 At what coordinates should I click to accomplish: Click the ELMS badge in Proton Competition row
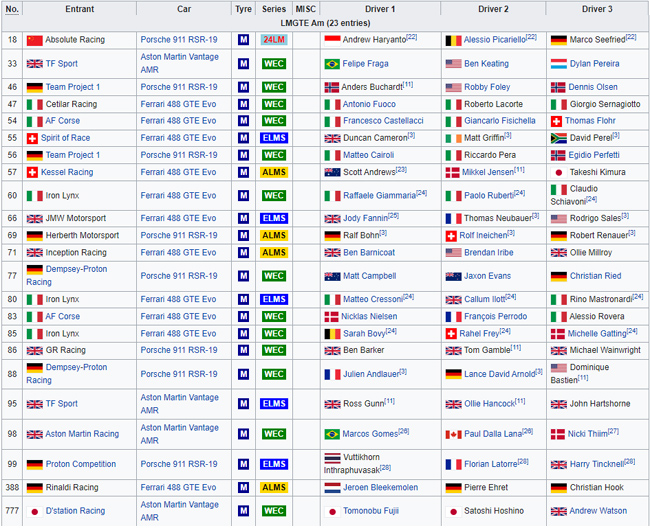(274, 464)
